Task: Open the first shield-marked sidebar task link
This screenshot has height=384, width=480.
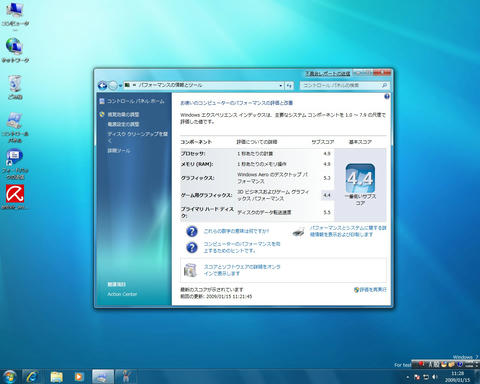Action: [x=123, y=114]
